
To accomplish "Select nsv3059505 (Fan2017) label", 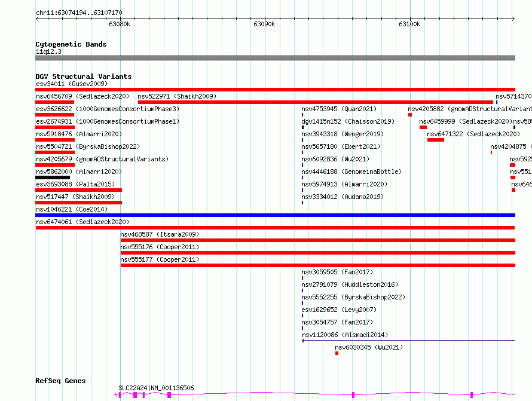I will [337, 272].
